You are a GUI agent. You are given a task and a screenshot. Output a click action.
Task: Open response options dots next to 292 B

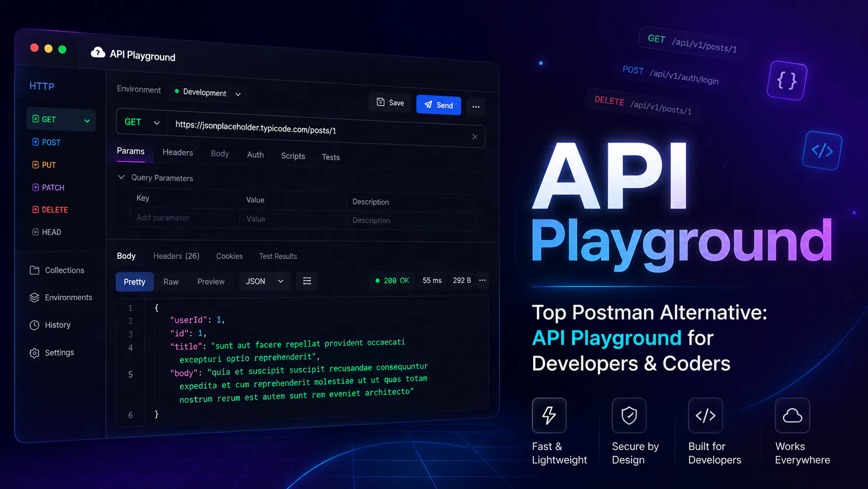pyautogui.click(x=482, y=280)
